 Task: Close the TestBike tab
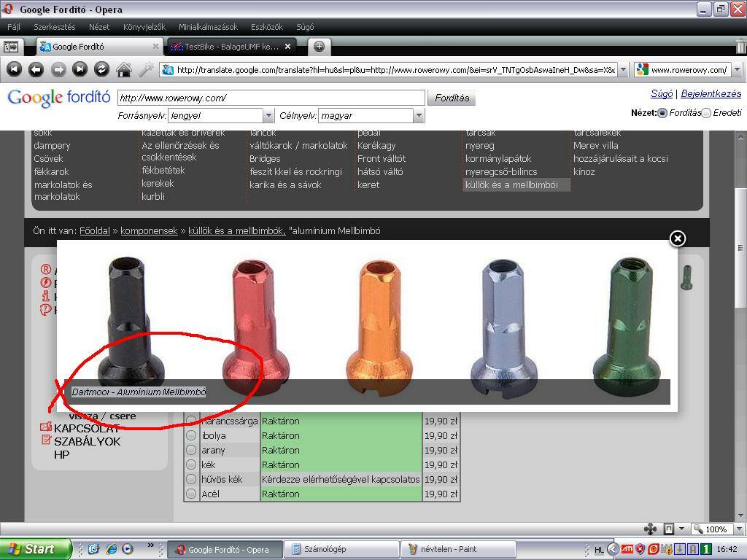pyautogui.click(x=287, y=46)
